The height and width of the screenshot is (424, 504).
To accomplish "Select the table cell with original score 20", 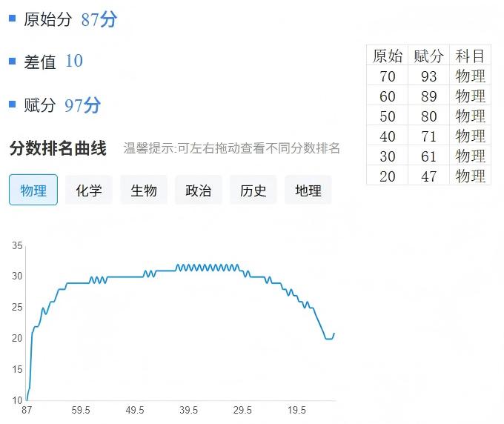I will click(x=387, y=176).
